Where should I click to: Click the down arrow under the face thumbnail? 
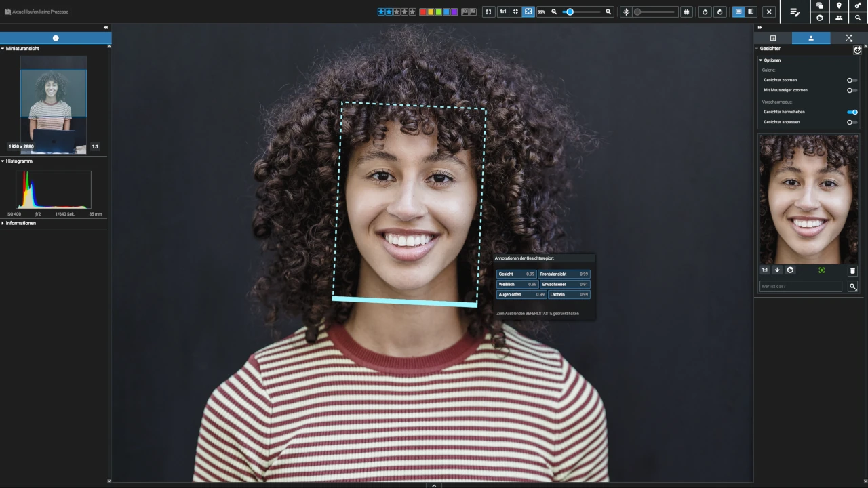point(777,270)
